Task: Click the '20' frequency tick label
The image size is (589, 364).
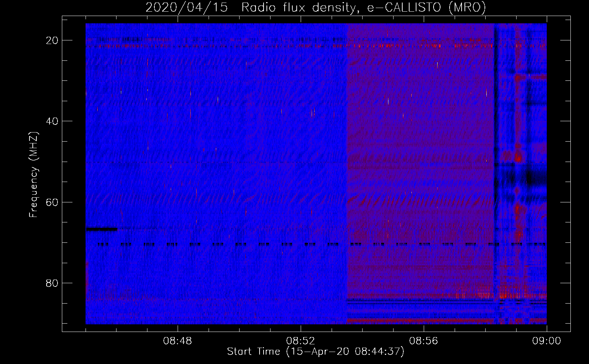Action: click(52, 40)
